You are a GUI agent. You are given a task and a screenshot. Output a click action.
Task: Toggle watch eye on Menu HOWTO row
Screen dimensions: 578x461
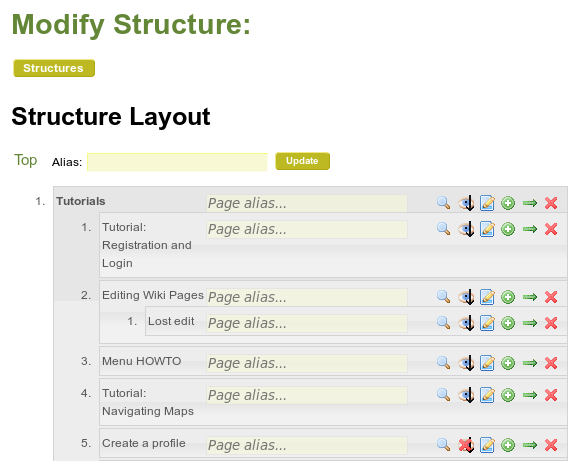[466, 363]
